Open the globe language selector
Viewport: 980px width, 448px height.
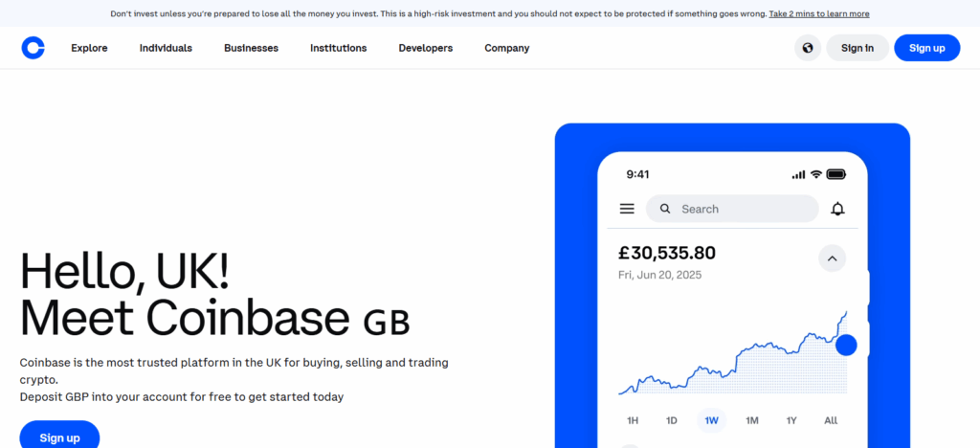tap(808, 48)
